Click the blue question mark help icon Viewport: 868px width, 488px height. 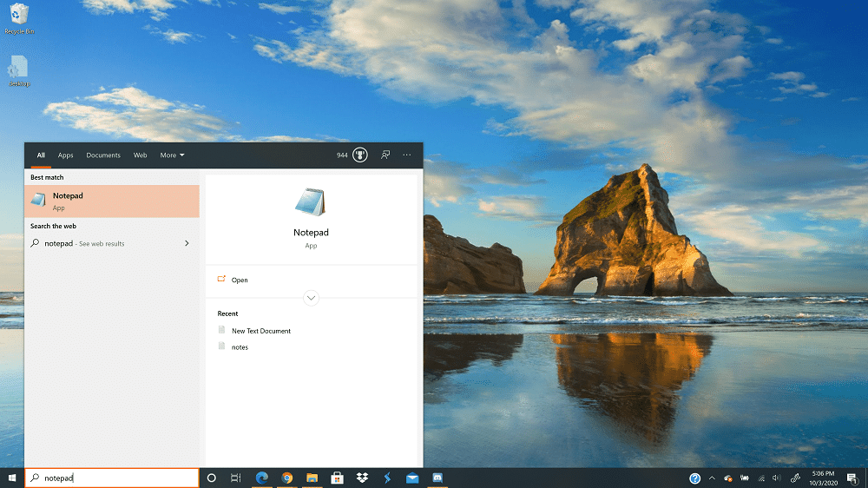click(x=694, y=478)
